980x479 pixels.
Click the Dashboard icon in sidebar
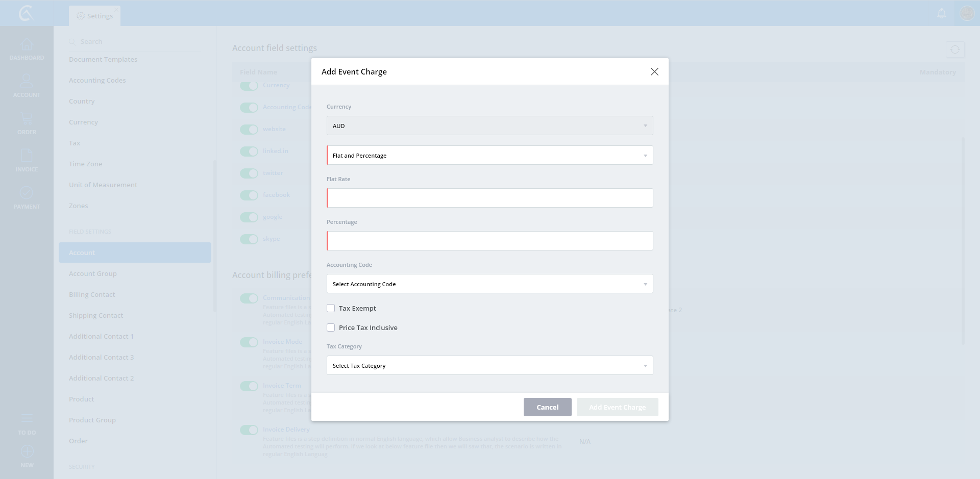(27, 45)
